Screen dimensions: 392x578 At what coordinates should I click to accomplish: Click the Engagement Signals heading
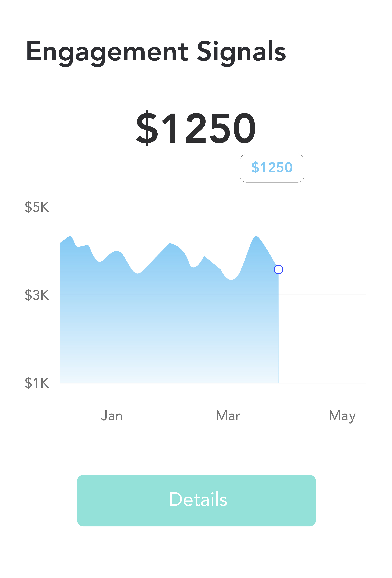point(156,52)
